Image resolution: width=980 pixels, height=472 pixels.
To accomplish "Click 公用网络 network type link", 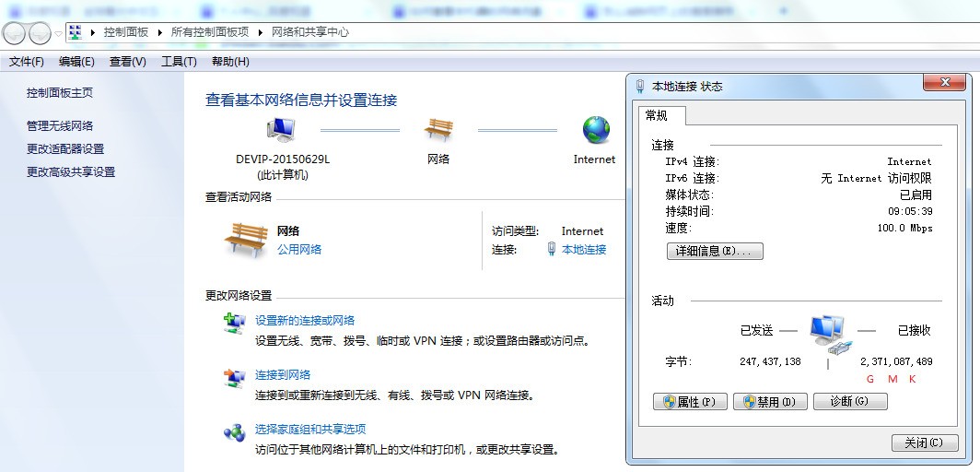I will pos(299,250).
